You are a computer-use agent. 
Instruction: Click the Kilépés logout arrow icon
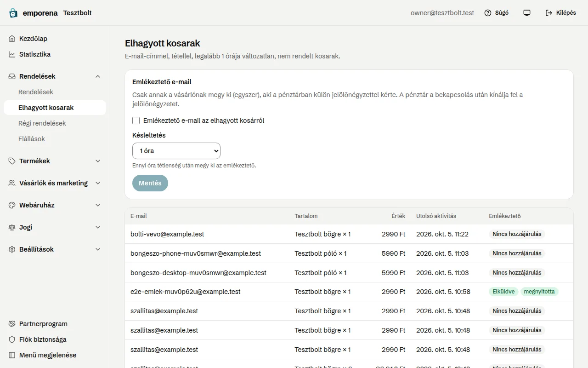[x=549, y=13]
